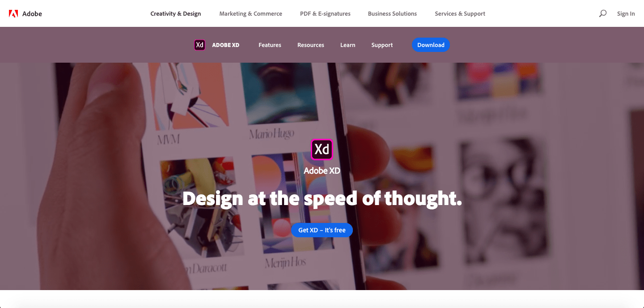
Task: Go to the Resources section
Action: point(311,45)
